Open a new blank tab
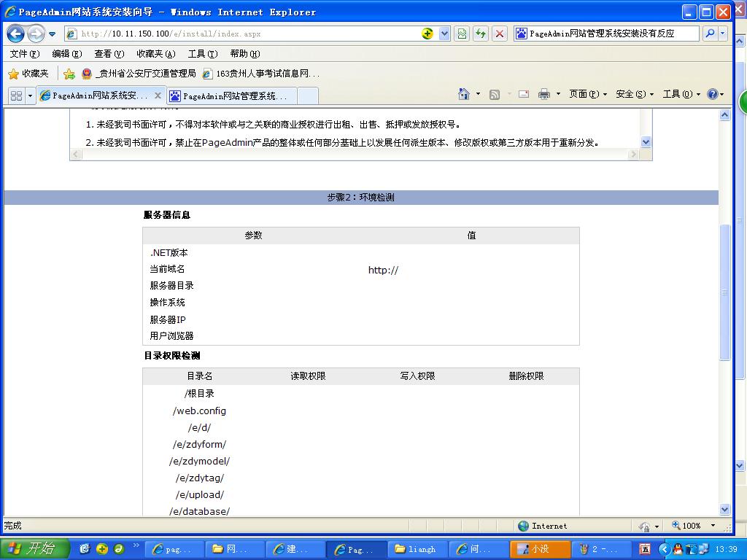This screenshot has height=560, width=747. pos(308,96)
